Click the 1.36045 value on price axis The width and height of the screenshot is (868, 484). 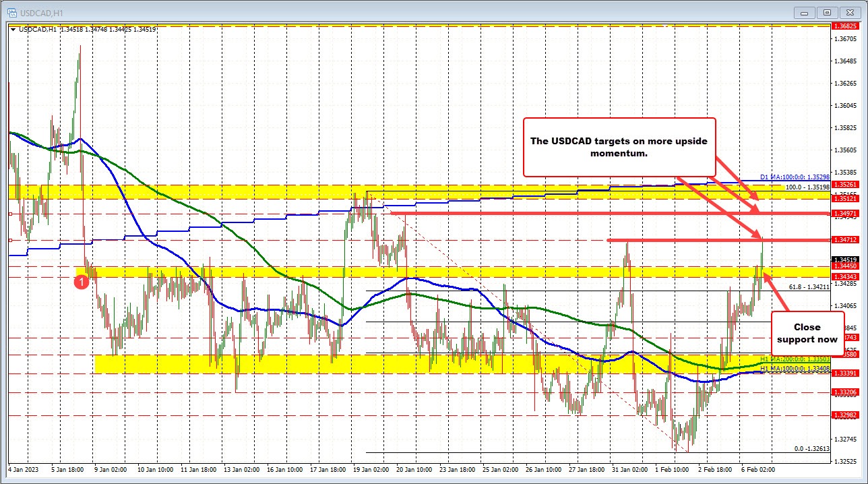844,106
